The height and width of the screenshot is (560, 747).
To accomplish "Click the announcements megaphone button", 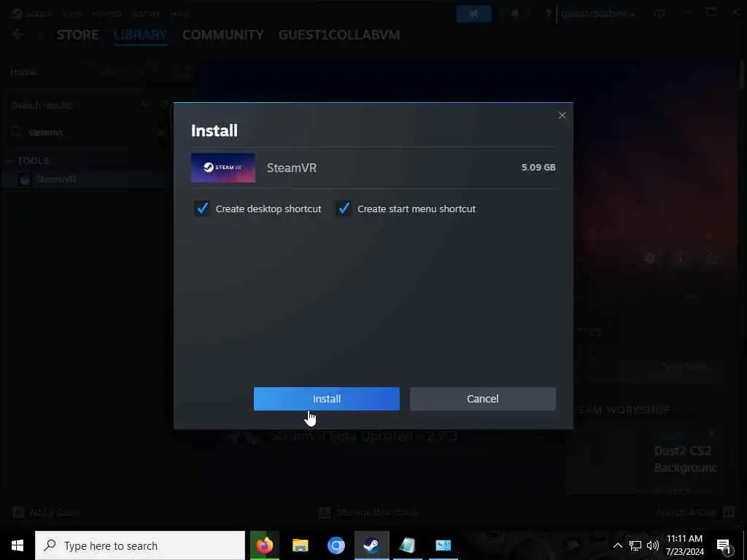I will 473,13.
